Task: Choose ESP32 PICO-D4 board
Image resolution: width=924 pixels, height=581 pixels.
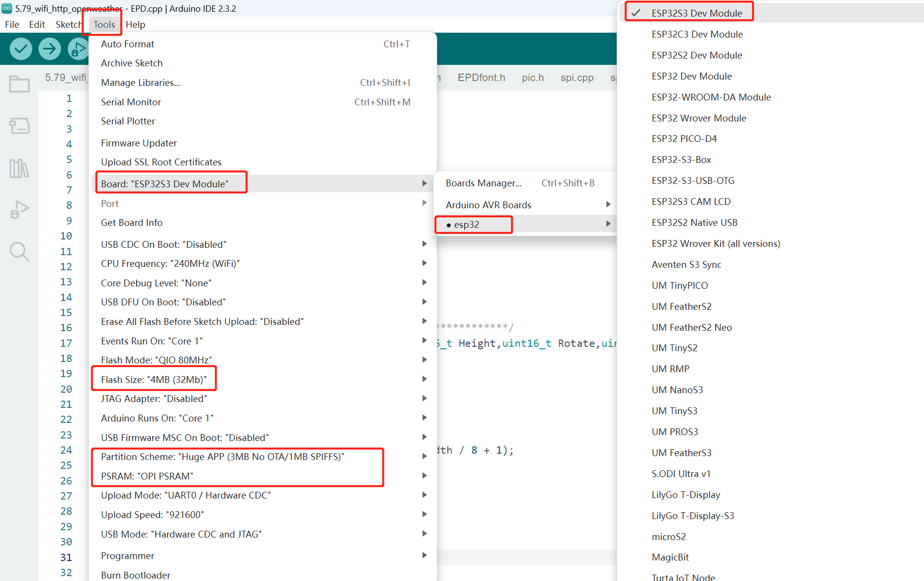Action: pyautogui.click(x=771, y=139)
